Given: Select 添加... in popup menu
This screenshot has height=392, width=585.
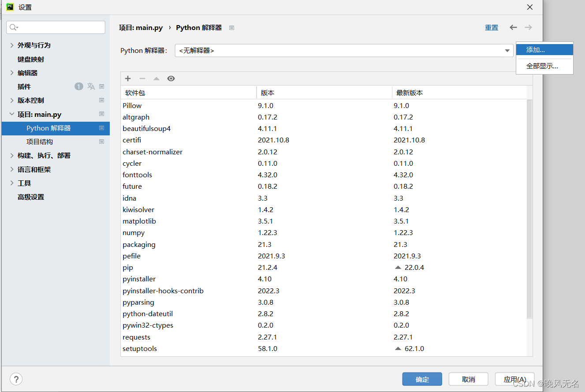Looking at the screenshot, I should [544, 50].
